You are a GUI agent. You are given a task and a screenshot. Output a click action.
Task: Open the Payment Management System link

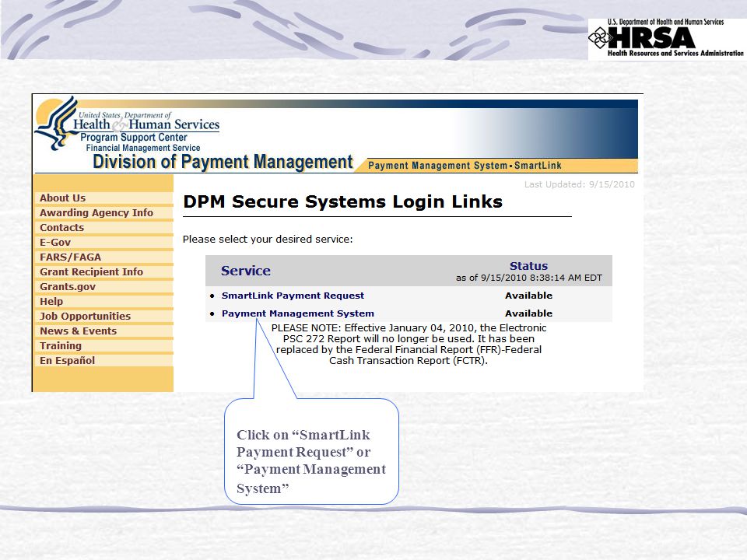pos(298,313)
